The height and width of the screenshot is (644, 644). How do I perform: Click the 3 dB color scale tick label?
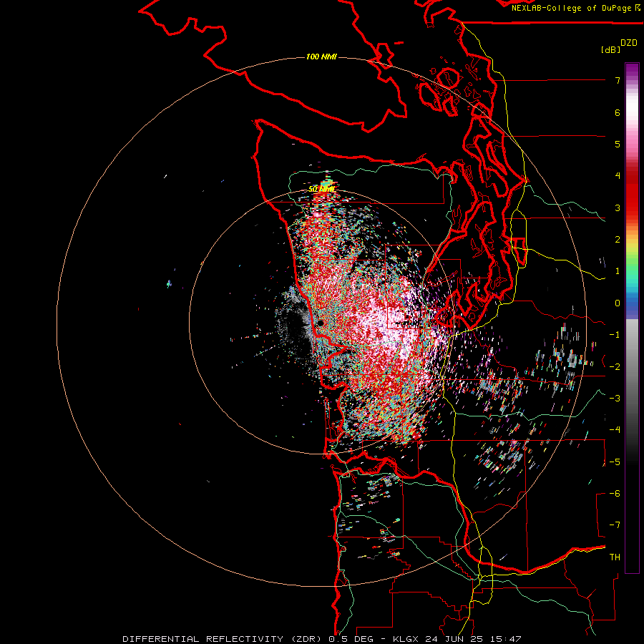[x=618, y=208]
